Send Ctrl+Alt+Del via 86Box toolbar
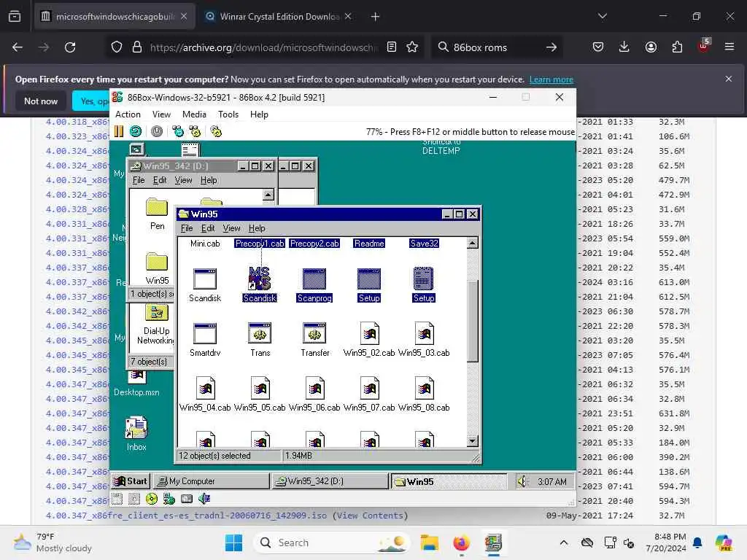Image resolution: width=747 pixels, height=560 pixels. 178,131
